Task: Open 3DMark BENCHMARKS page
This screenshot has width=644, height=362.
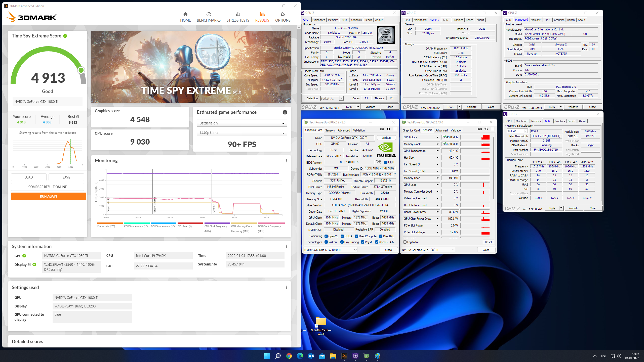Action: tap(209, 17)
